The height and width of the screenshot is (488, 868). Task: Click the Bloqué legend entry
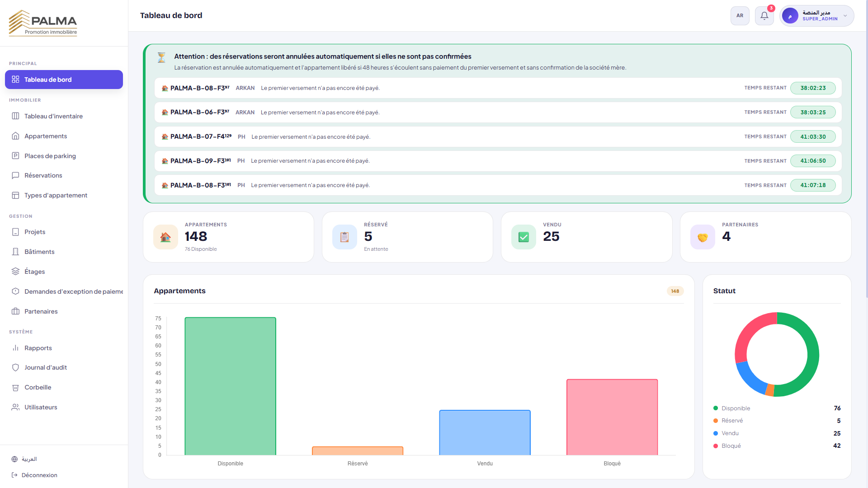[x=777, y=446]
